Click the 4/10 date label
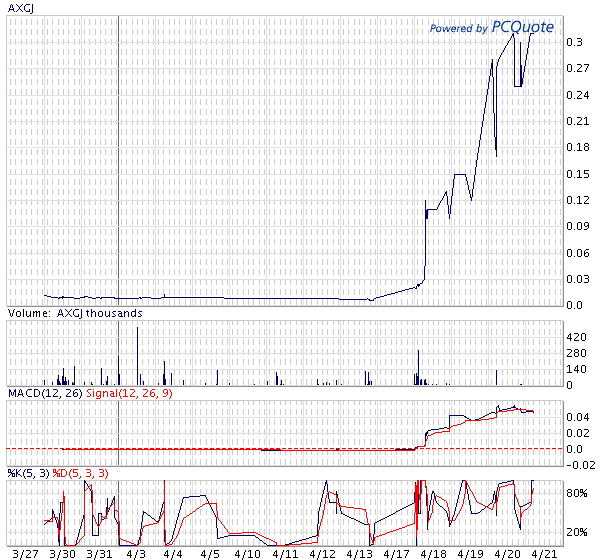 [x=248, y=554]
